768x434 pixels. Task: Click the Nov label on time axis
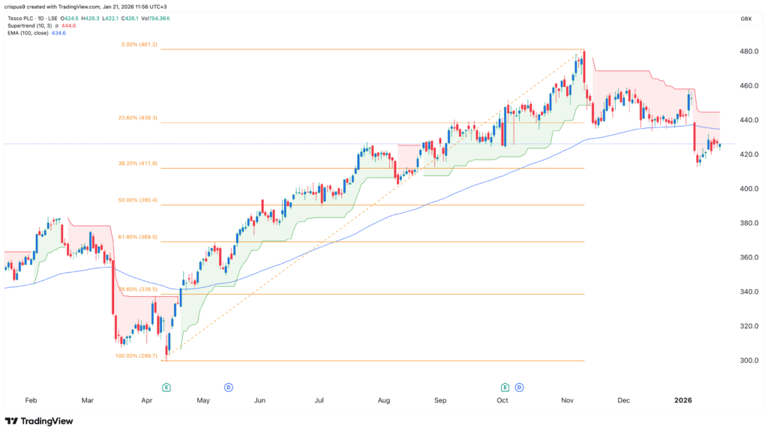point(567,400)
